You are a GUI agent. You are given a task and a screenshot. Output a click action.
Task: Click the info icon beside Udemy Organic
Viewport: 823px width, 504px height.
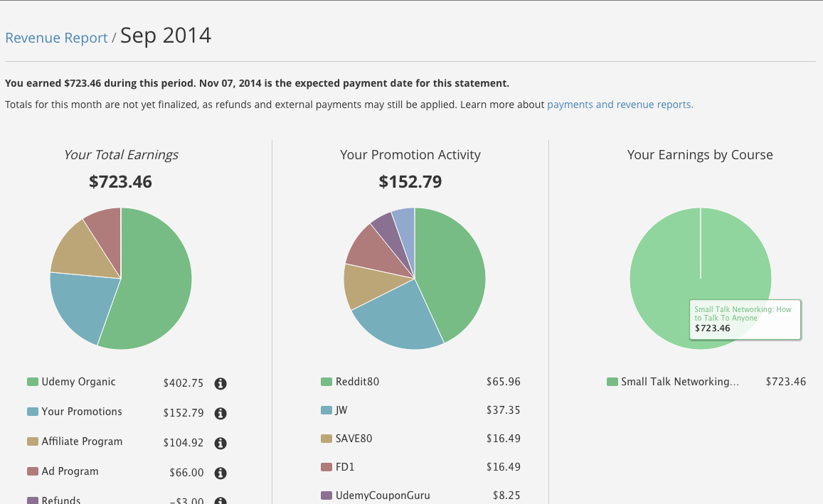[x=221, y=384]
